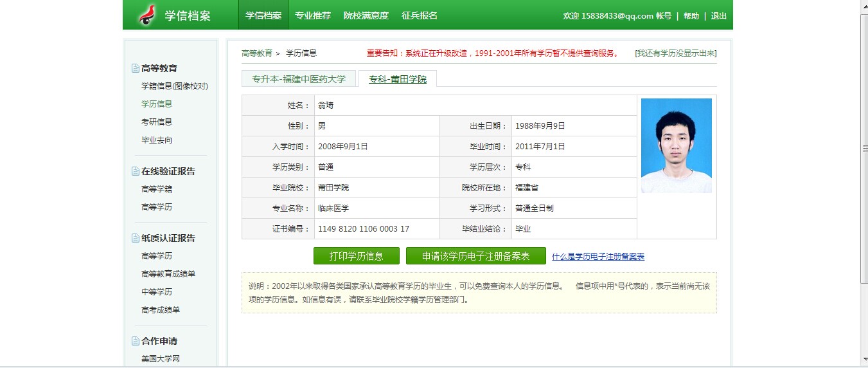The height and width of the screenshot is (368, 868).
Task: Click the 在线验证报告 section document icon
Action: pyautogui.click(x=135, y=171)
